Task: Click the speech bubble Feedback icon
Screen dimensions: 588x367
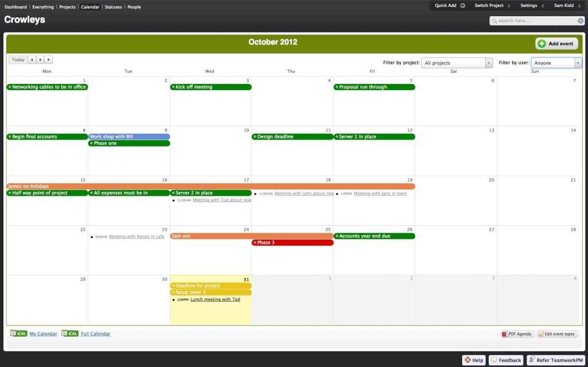Action: coord(494,360)
